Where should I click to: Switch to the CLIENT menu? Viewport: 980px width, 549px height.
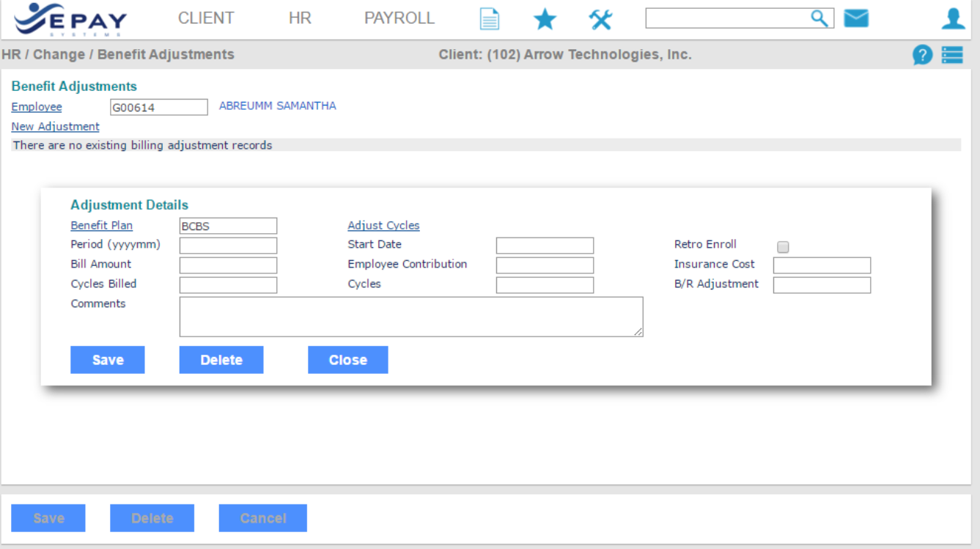206,18
